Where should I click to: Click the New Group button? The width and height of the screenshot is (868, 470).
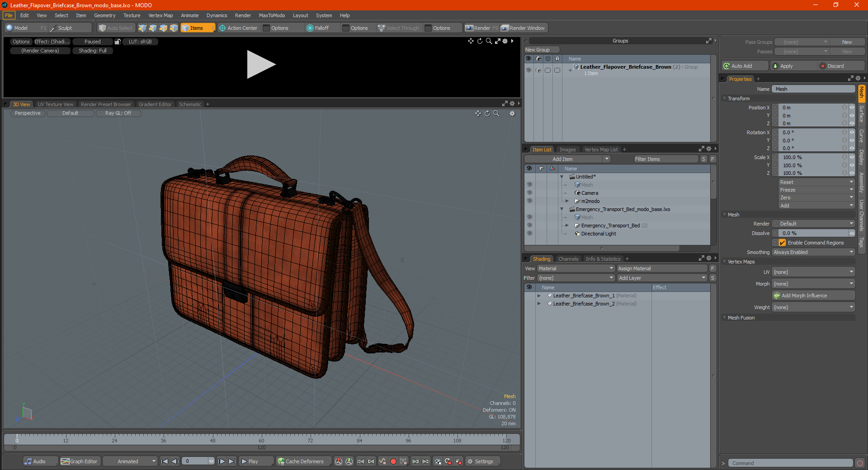[542, 50]
